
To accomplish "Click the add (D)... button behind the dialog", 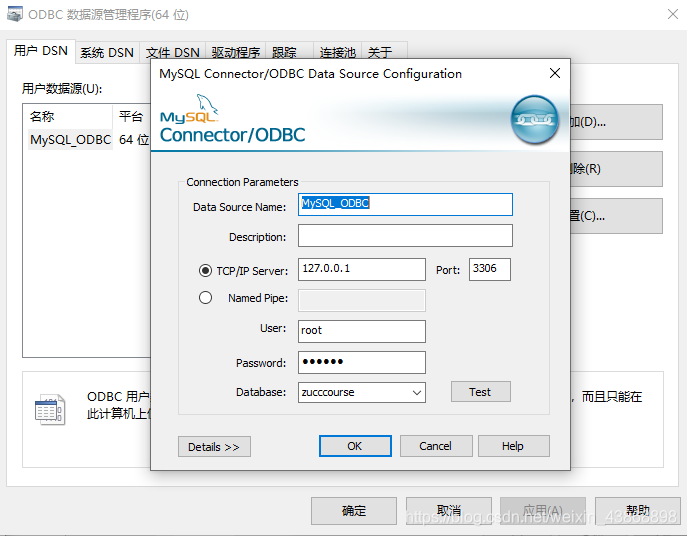I will point(616,122).
